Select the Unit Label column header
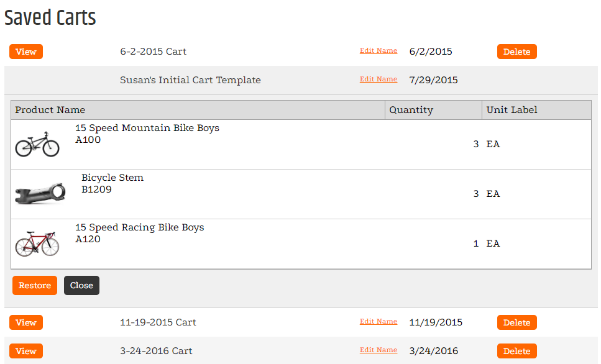The height and width of the screenshot is (364, 601). pos(536,110)
